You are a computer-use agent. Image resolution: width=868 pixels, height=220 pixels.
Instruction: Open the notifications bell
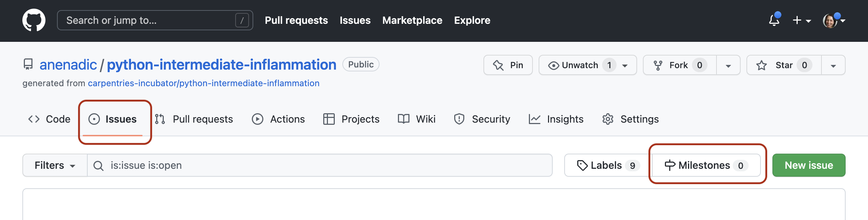tap(774, 20)
